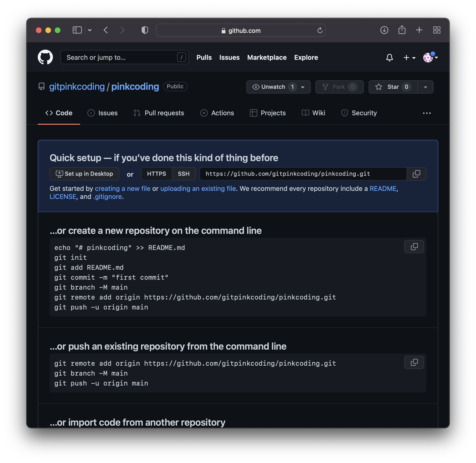Screen dimensions: 476x463
Task: Click the Fork button
Action: coord(339,87)
